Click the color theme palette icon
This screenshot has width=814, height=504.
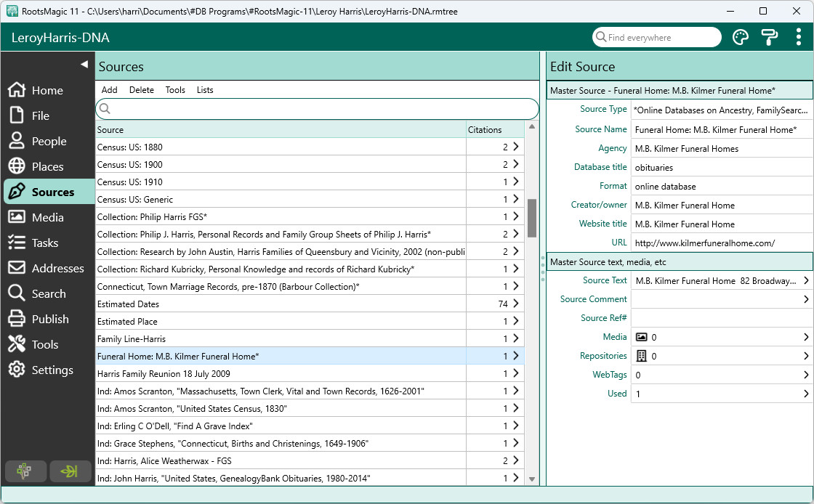[x=741, y=37]
